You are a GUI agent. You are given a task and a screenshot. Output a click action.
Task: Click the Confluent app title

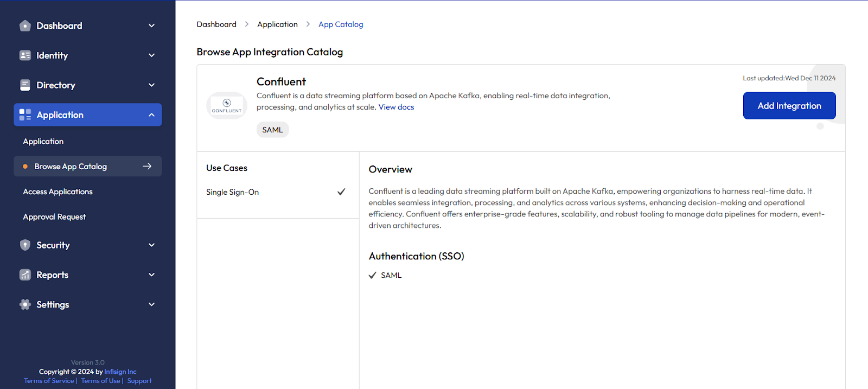[x=281, y=81]
